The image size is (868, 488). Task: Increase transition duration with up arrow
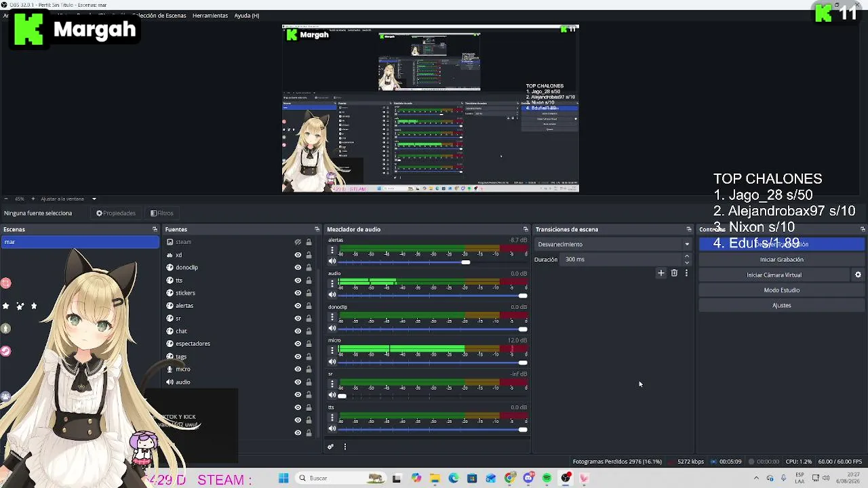pyautogui.click(x=687, y=257)
